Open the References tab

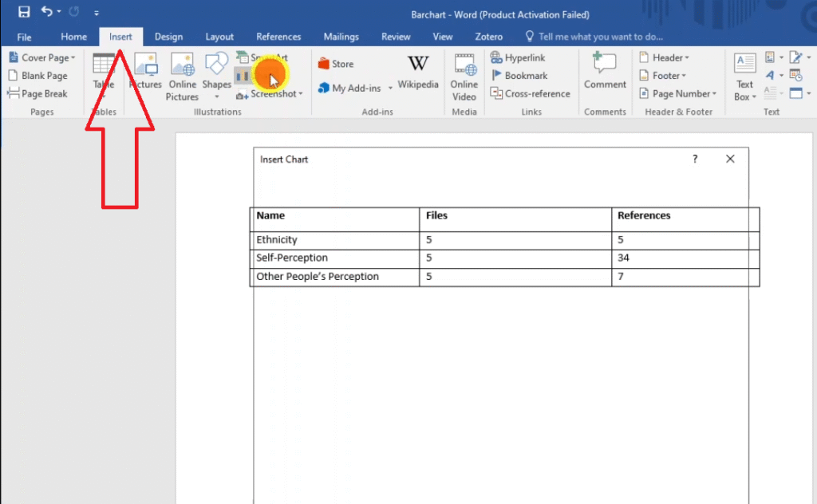[x=278, y=37]
